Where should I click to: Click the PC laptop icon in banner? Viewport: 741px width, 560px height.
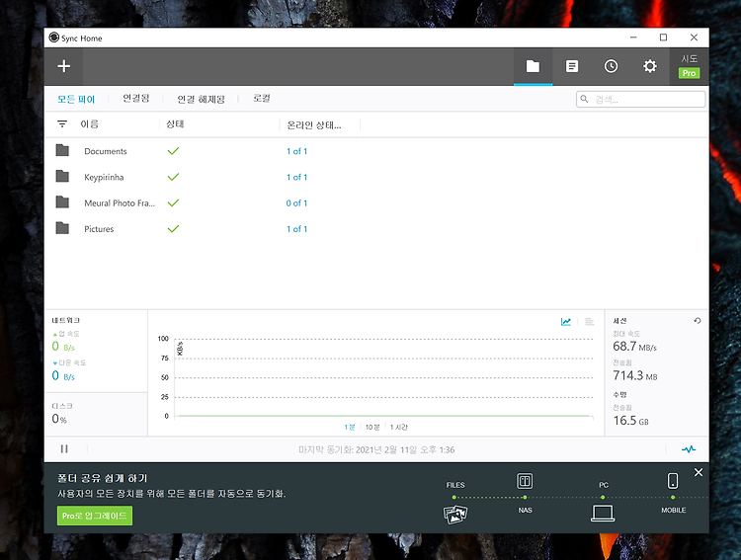[603, 514]
